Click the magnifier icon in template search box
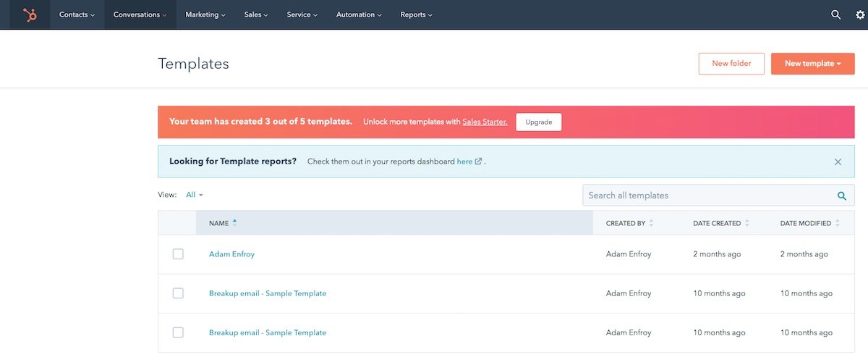 click(x=842, y=196)
